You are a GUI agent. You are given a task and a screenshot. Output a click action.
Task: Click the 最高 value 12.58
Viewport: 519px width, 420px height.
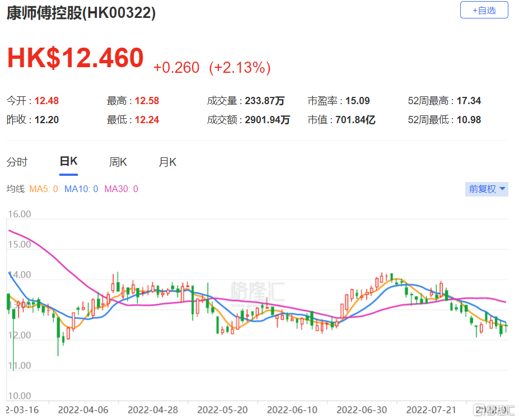coord(147,101)
